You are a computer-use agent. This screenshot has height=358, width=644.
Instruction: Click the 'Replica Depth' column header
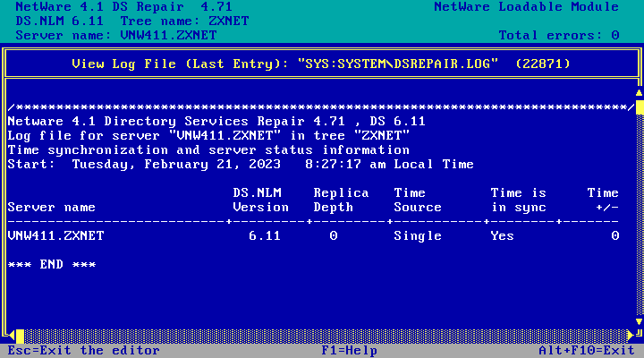[x=342, y=200]
